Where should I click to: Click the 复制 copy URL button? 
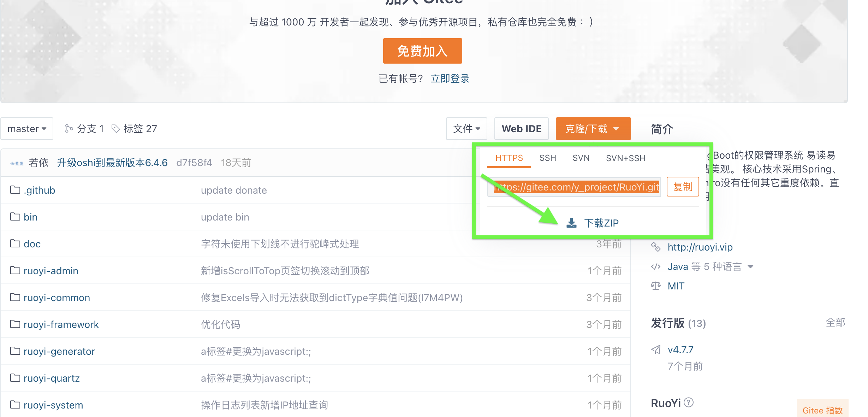683,187
